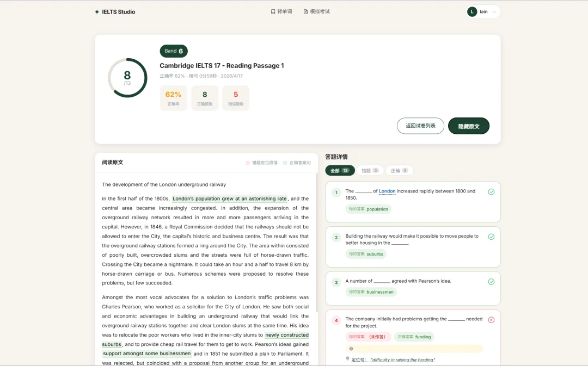
Task: Open the 背单词 vocabulary page
Action: (x=281, y=11)
